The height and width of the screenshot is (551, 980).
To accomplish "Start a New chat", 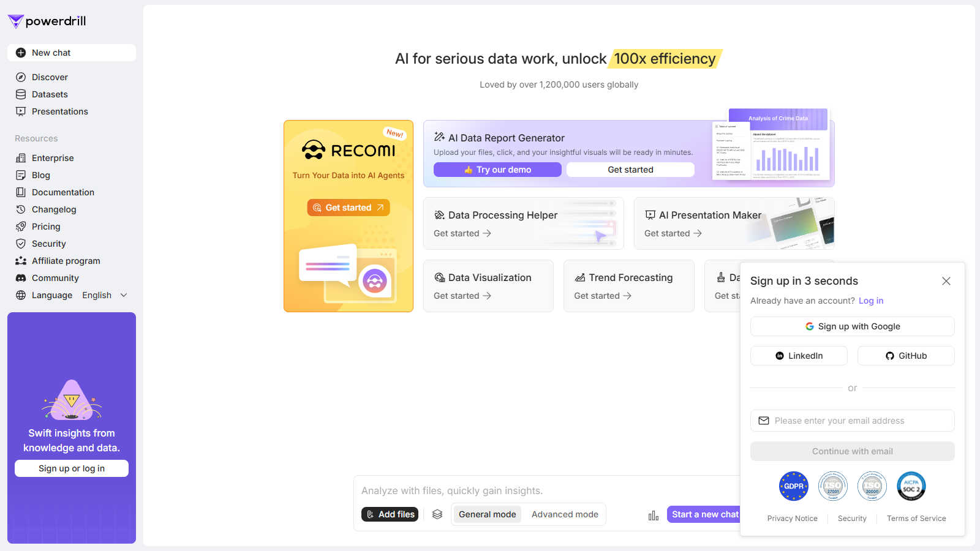I will 72,53.
